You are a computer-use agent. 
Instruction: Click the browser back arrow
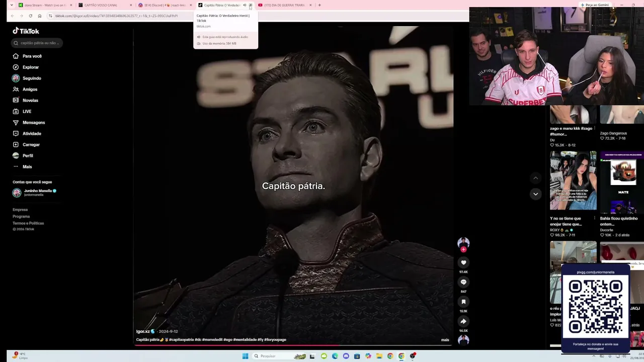click(13, 16)
